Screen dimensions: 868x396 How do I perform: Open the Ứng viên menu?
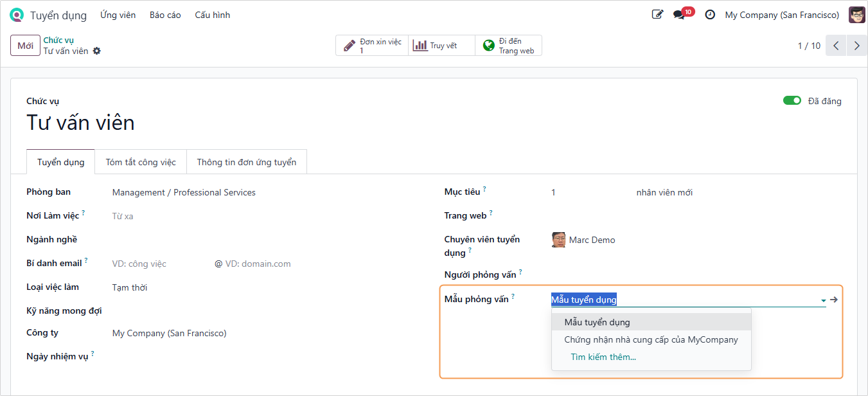(118, 15)
